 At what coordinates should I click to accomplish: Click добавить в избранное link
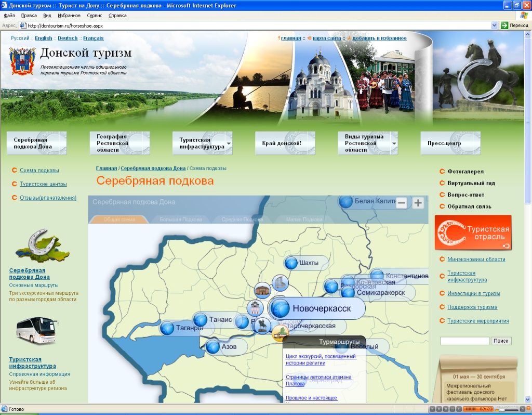379,38
